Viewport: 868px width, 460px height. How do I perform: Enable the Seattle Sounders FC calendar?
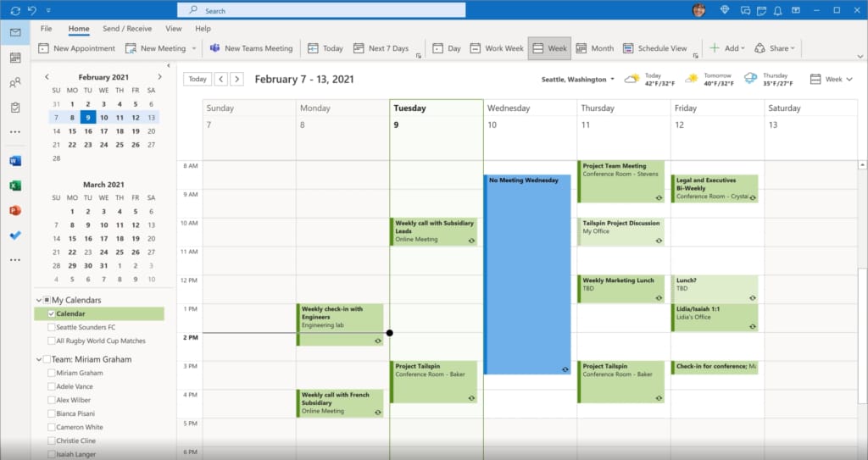53,327
